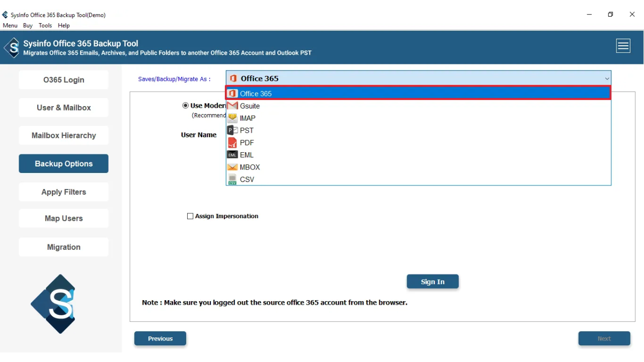Restore down the application window

click(x=610, y=15)
